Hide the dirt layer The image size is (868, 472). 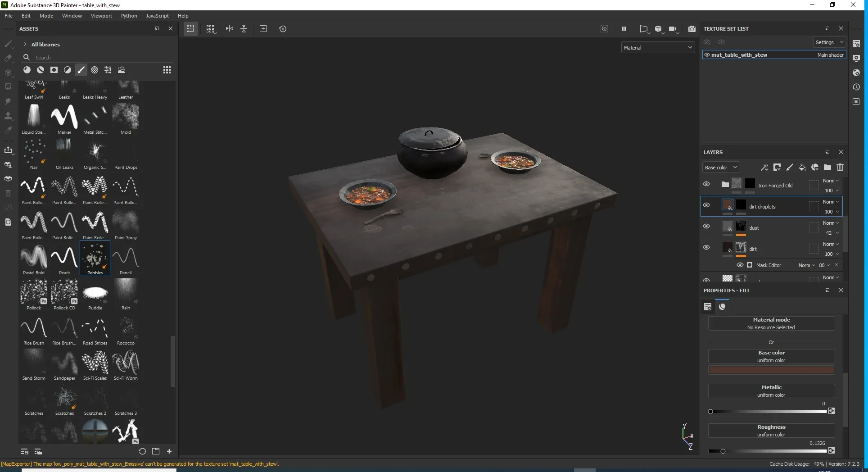(706, 247)
